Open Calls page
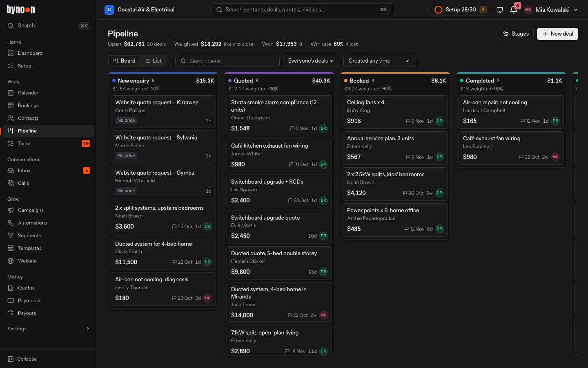 [x=49, y=183]
